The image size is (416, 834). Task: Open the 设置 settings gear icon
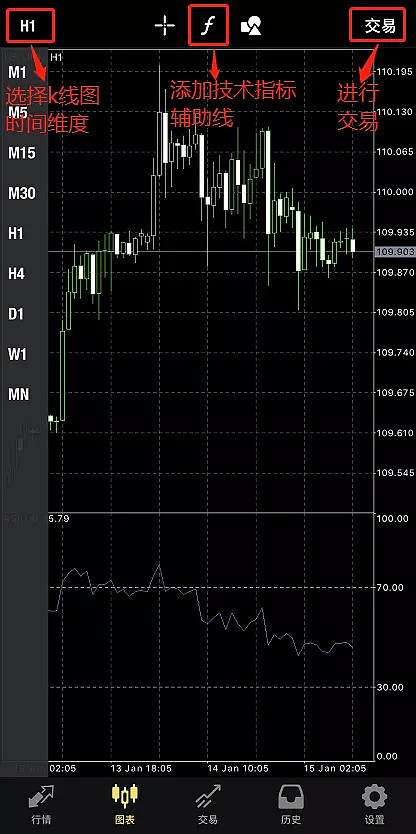click(x=375, y=797)
